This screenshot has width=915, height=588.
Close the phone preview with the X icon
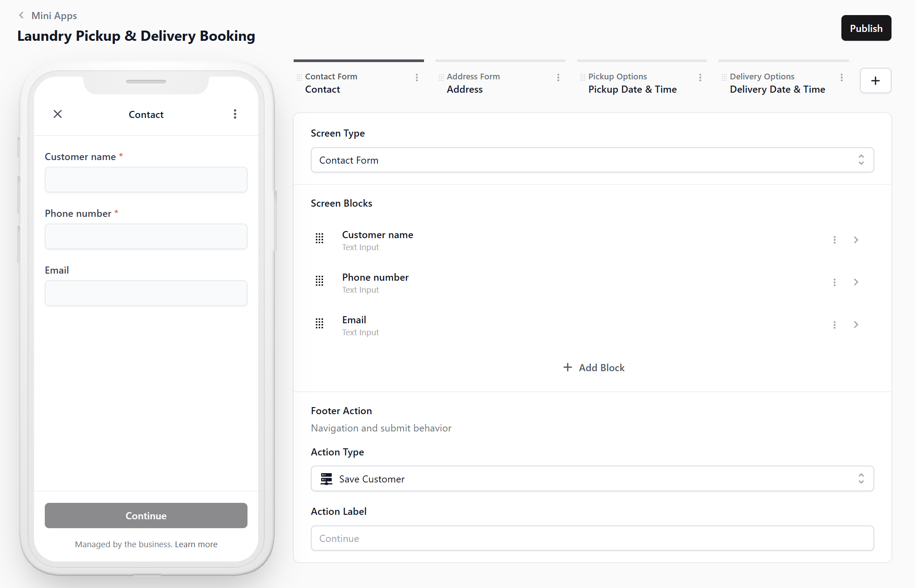click(x=58, y=114)
